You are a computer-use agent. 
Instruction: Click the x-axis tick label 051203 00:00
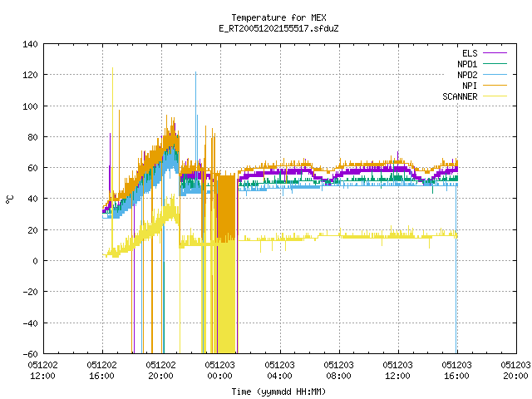[x=219, y=370]
